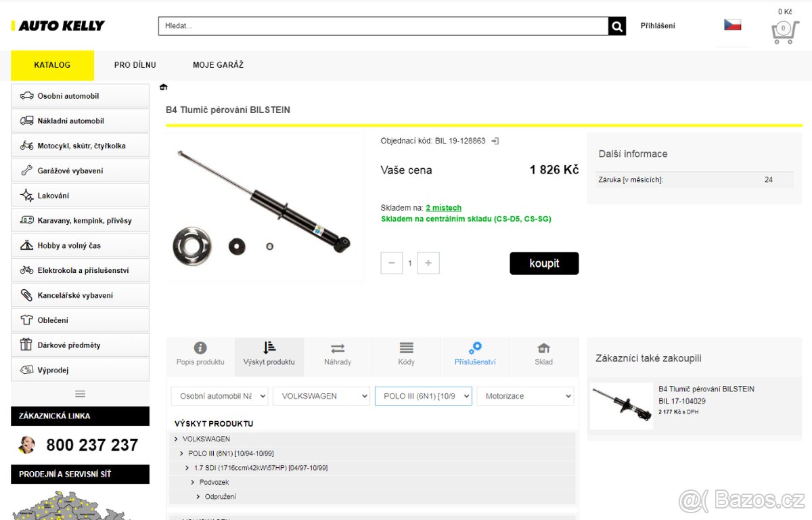Open the shopping cart icon
812x520 pixels.
click(x=784, y=32)
